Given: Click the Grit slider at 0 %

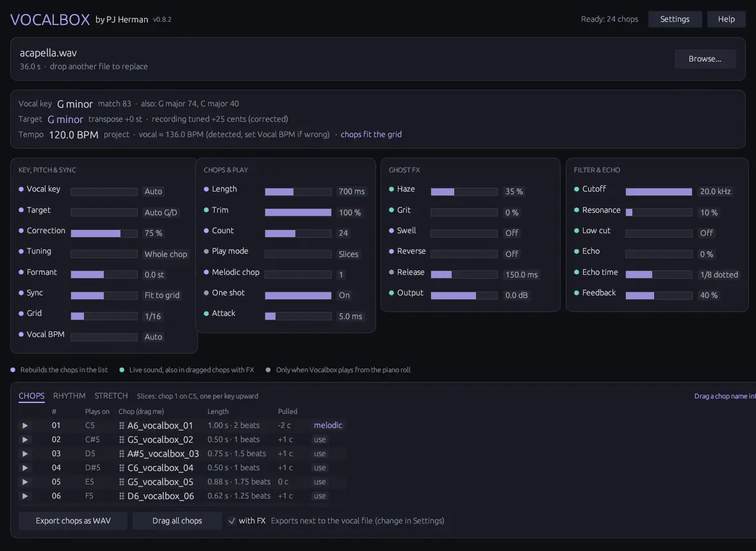Looking at the screenshot, I should click(464, 213).
